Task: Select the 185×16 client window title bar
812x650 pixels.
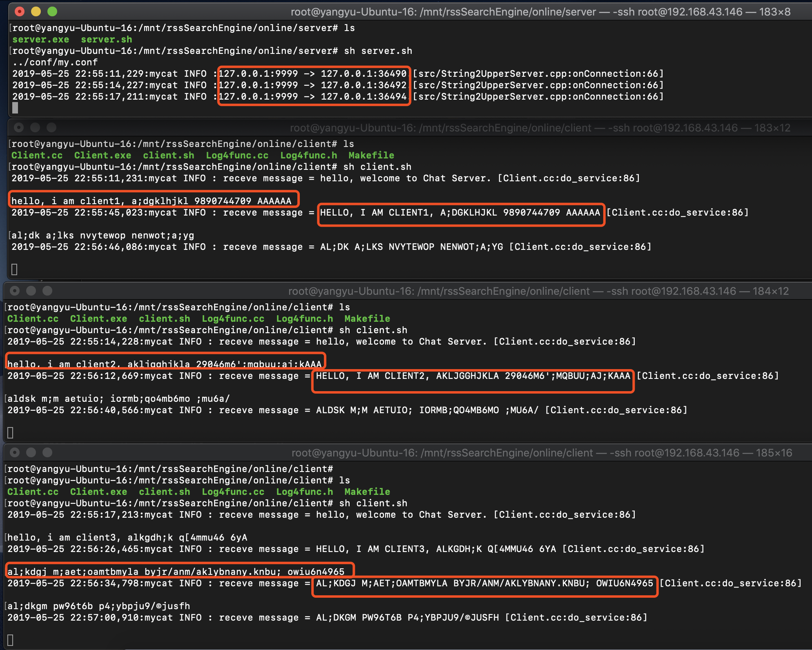Action: pos(542,453)
